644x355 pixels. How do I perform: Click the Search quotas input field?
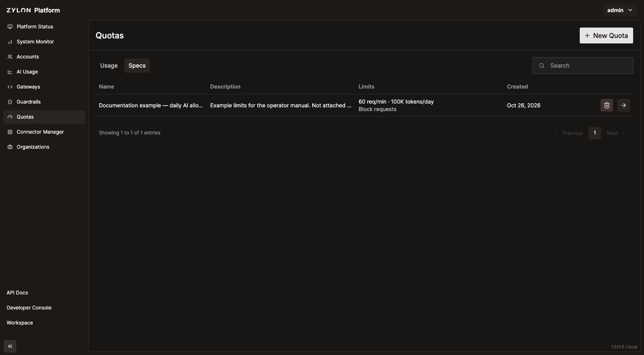[583, 66]
